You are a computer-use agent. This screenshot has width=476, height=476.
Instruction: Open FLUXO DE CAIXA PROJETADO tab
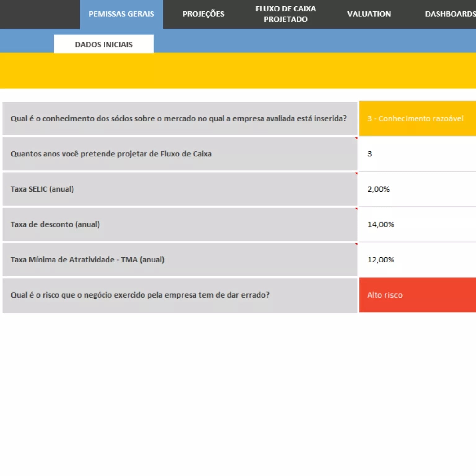pos(286,14)
